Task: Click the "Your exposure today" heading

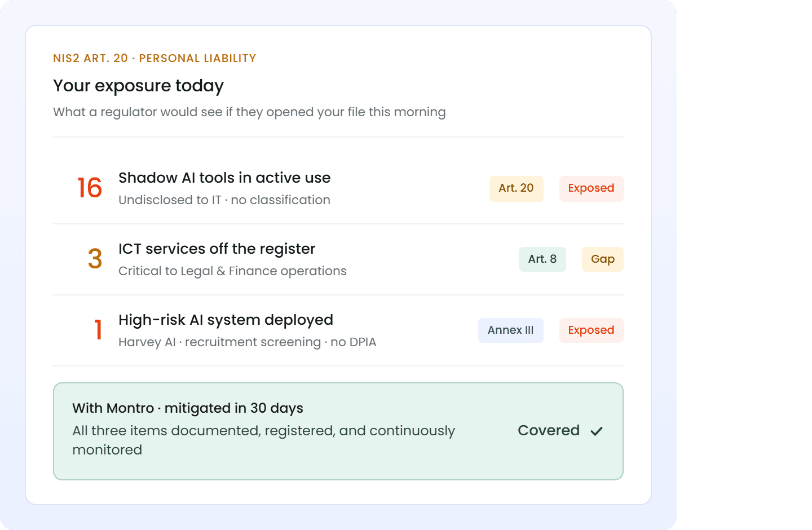Action: (138, 86)
